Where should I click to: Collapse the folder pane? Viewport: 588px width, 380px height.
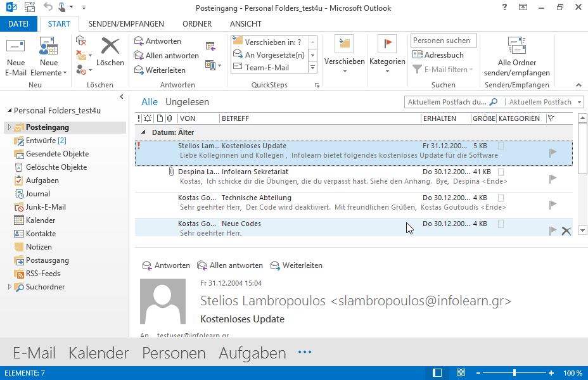122,97
